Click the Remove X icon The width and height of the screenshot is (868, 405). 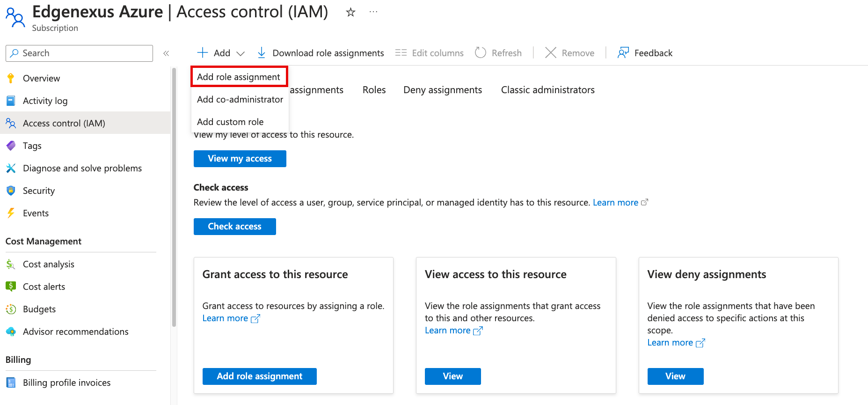click(551, 52)
